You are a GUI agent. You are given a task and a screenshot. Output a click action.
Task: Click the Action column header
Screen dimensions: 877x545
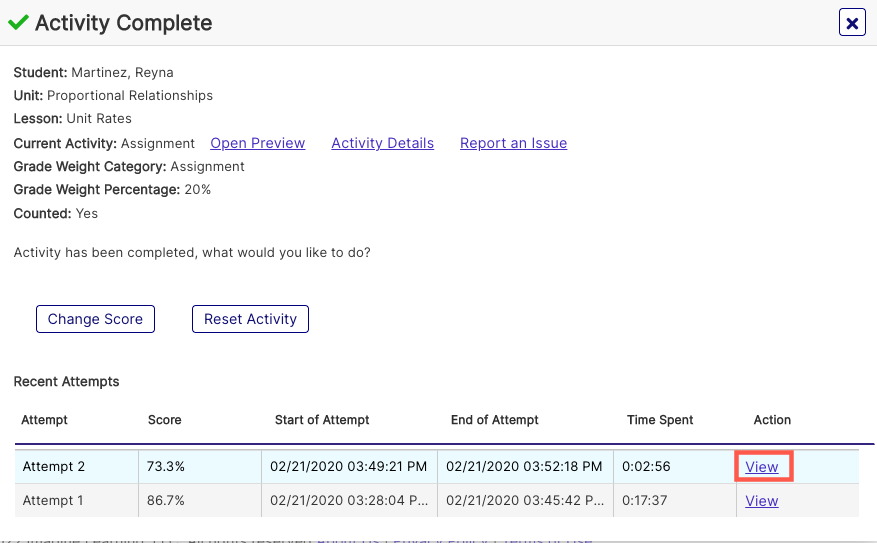click(772, 420)
